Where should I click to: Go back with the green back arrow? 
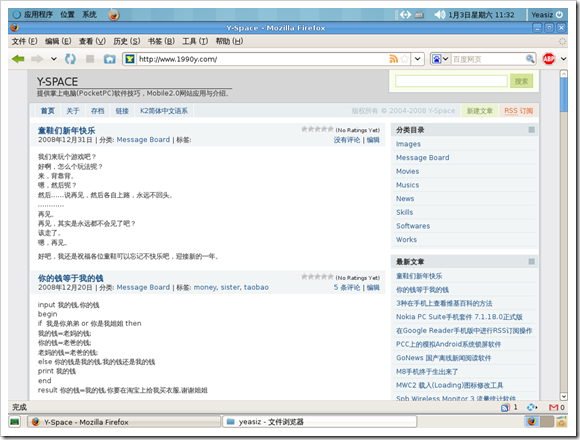click(18, 59)
